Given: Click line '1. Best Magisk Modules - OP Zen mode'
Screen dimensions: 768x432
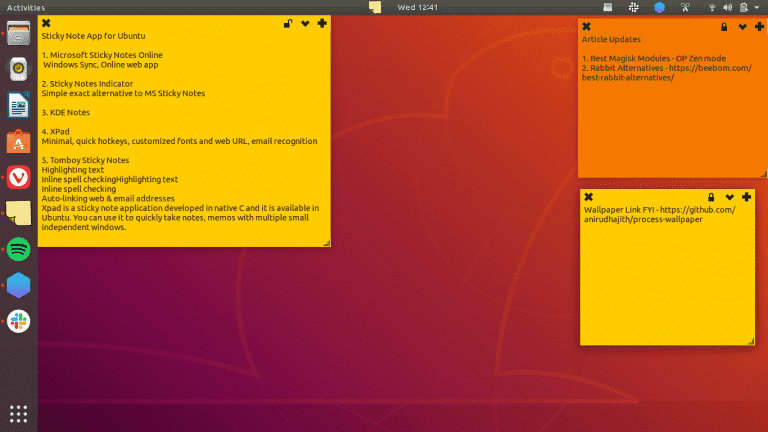Looking at the screenshot, I should [653, 58].
